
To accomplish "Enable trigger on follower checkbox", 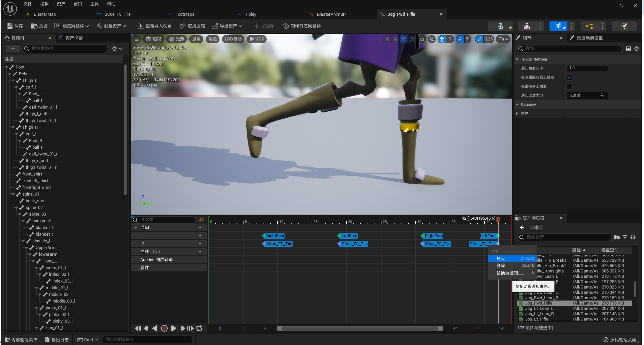I will pos(570,87).
